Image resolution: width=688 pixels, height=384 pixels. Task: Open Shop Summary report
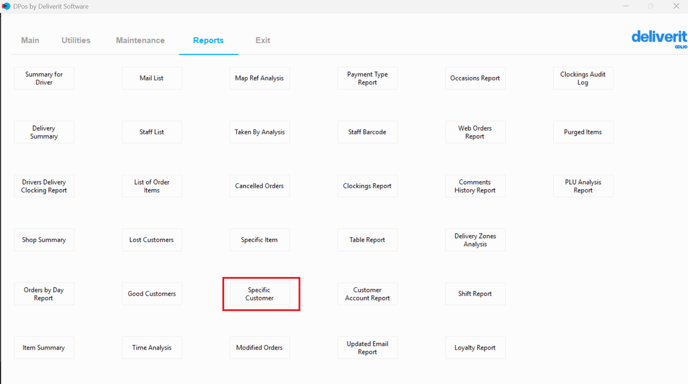click(44, 240)
